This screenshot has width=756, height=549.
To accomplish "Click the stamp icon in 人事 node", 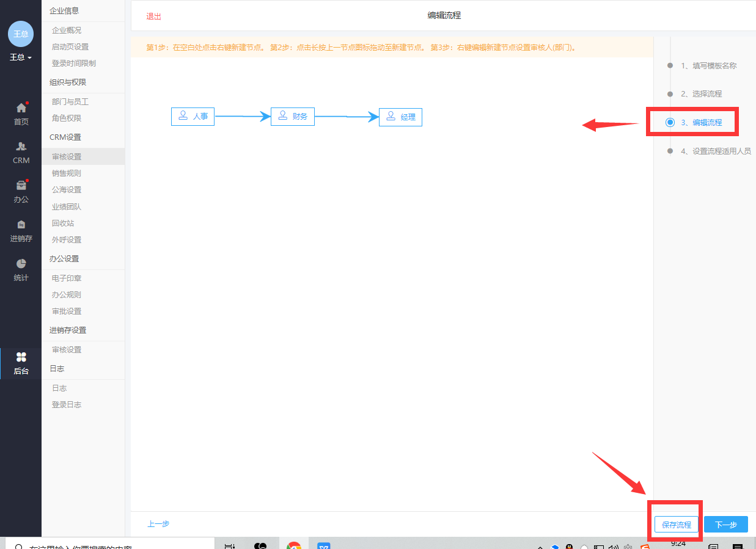I will click(183, 115).
